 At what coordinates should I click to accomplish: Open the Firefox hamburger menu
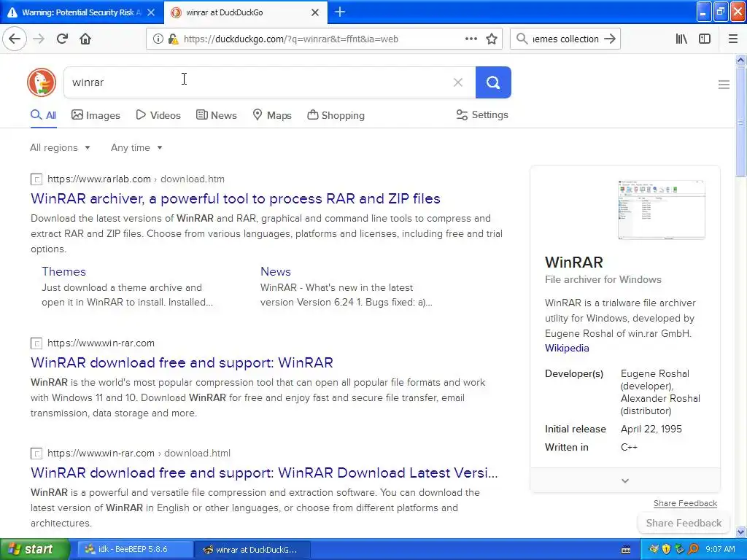[732, 39]
